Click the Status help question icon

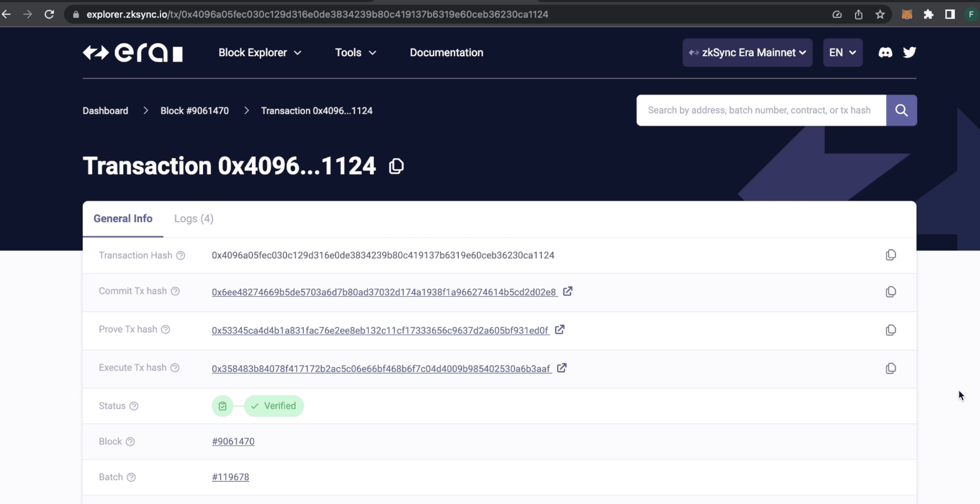click(134, 406)
